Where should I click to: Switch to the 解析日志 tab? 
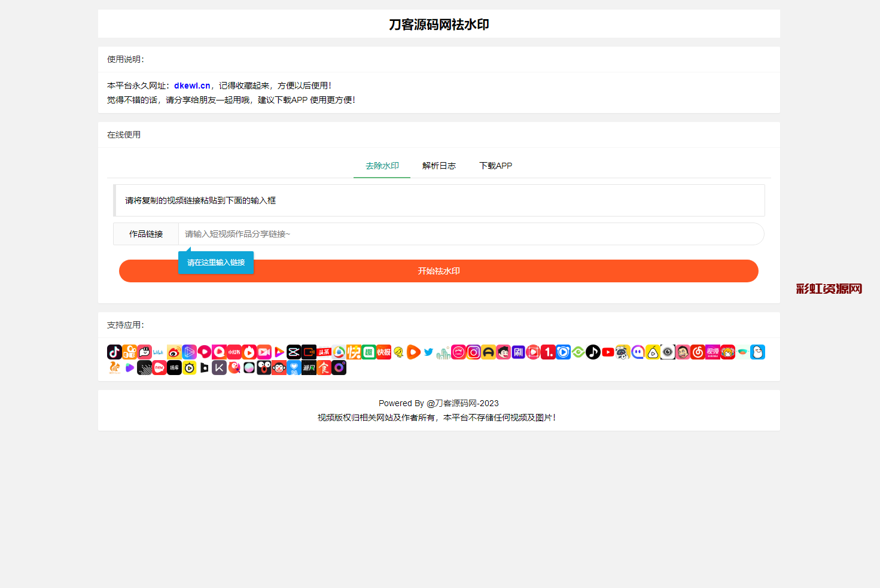click(x=439, y=166)
